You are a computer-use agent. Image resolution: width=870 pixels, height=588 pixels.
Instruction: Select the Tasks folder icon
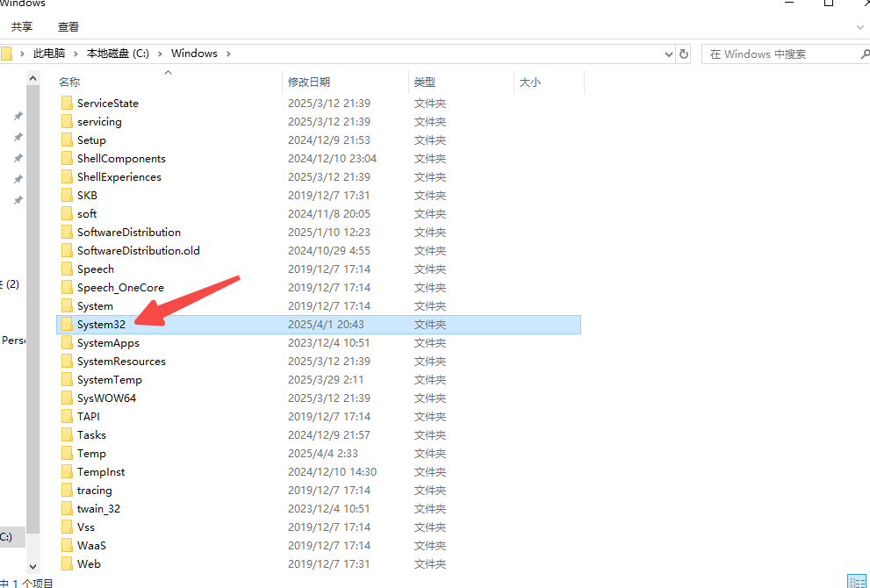point(67,435)
